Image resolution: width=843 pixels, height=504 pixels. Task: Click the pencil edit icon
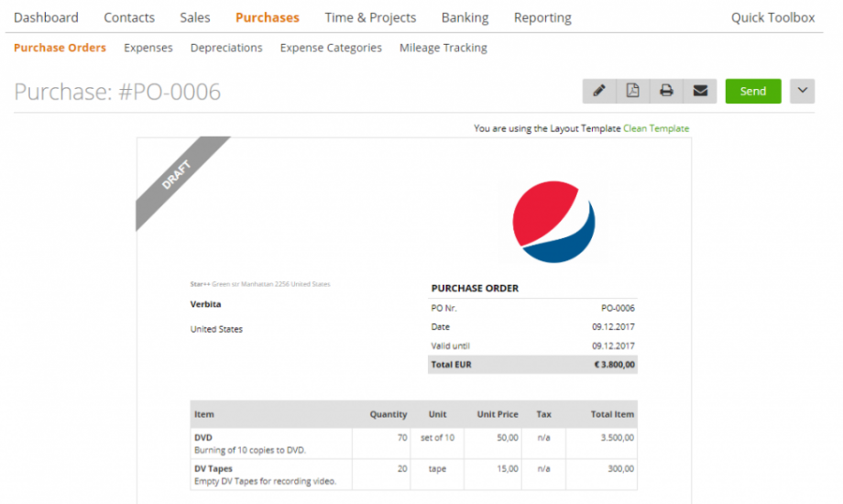(599, 91)
